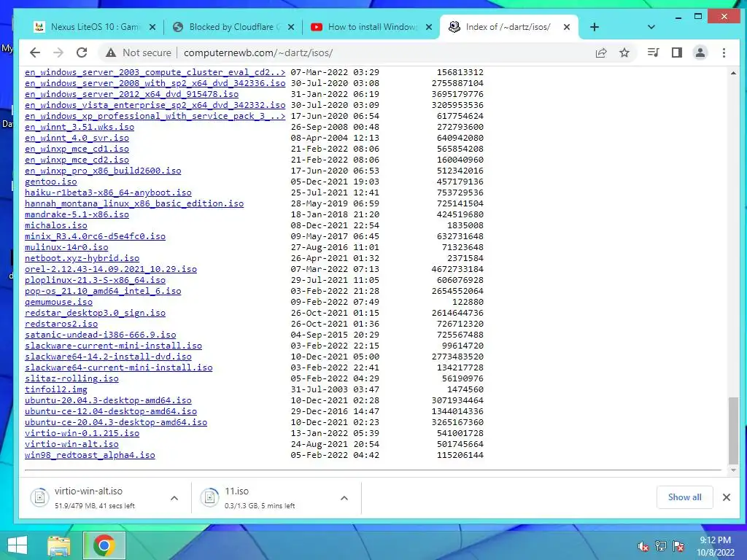The image size is (747, 560).
Task: Click virtio-win-0.1.215.iso link
Action: pos(82,433)
